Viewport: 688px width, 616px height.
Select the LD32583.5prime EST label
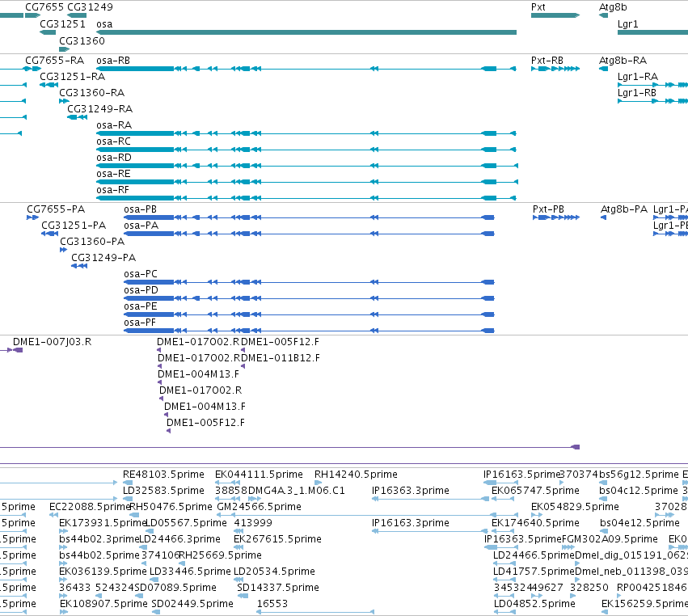click(x=163, y=491)
